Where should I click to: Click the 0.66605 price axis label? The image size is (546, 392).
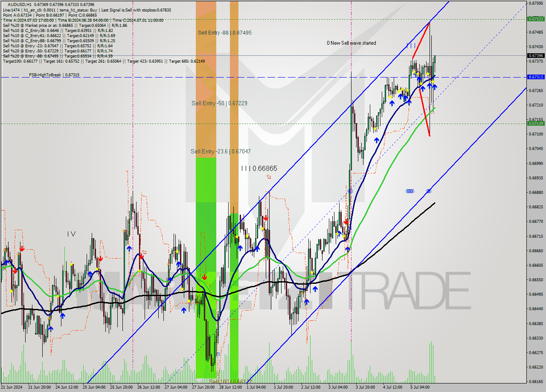pyautogui.click(x=536, y=265)
